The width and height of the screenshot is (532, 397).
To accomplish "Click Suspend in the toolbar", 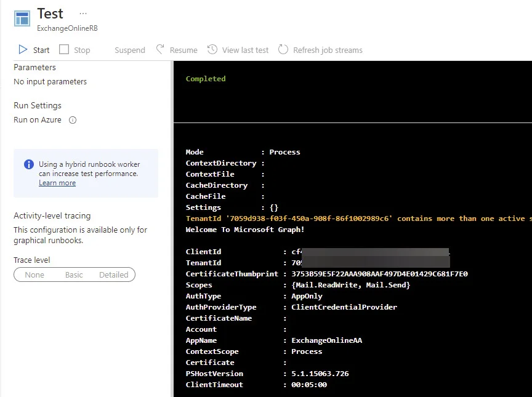I will tap(129, 50).
